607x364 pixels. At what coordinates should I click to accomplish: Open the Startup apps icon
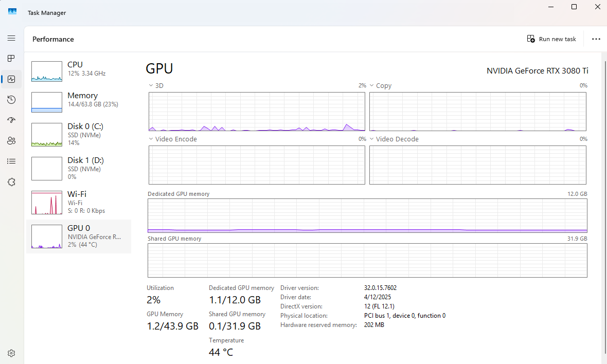tap(11, 120)
